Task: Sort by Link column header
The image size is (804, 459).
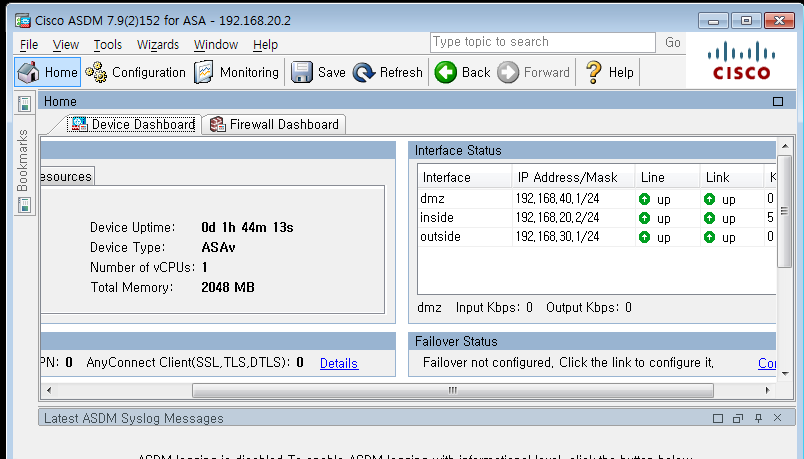Action: tap(732, 177)
